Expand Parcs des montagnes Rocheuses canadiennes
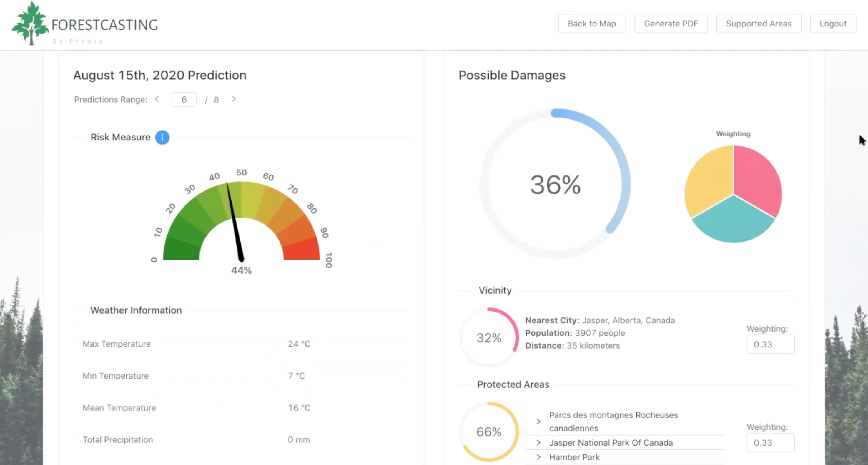868x465 pixels. click(538, 421)
